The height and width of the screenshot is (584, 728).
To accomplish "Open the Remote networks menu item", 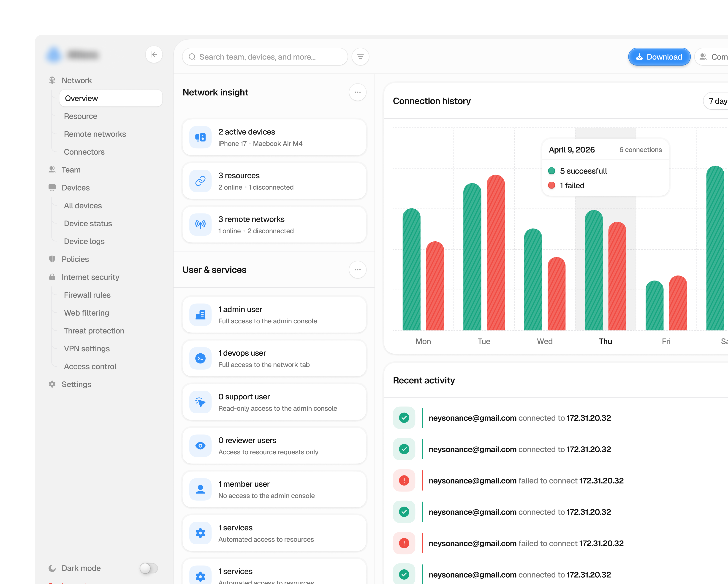I will pos(95,134).
